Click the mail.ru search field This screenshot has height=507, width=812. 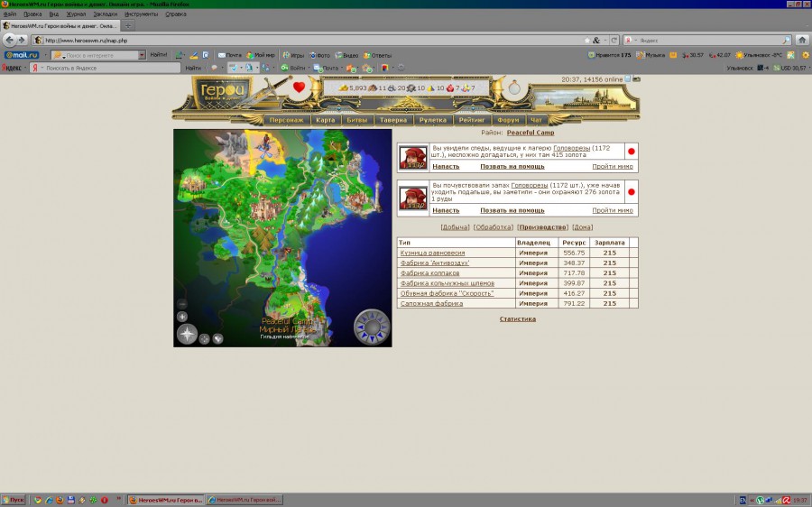click(x=97, y=55)
